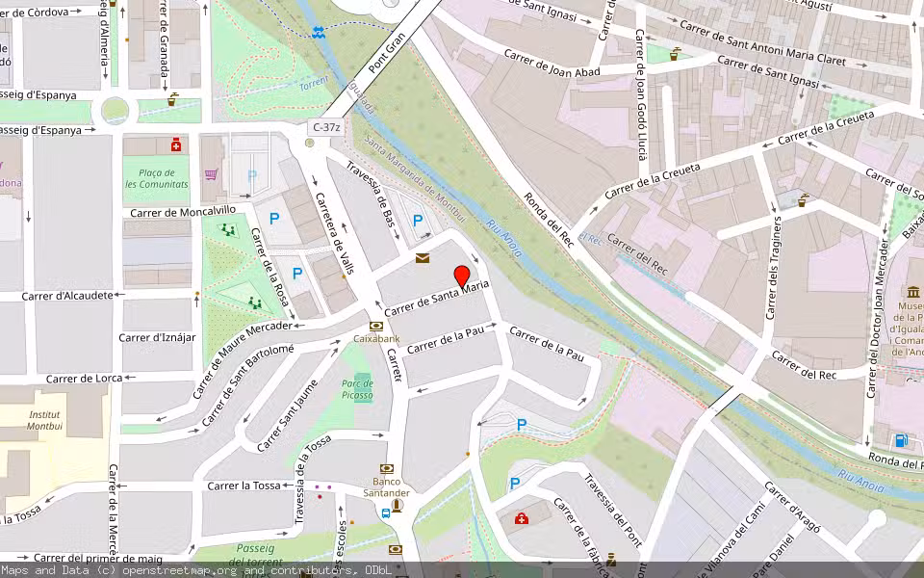Click the Caixabank bank icon
Screen dimensions: 924x578
click(376, 327)
